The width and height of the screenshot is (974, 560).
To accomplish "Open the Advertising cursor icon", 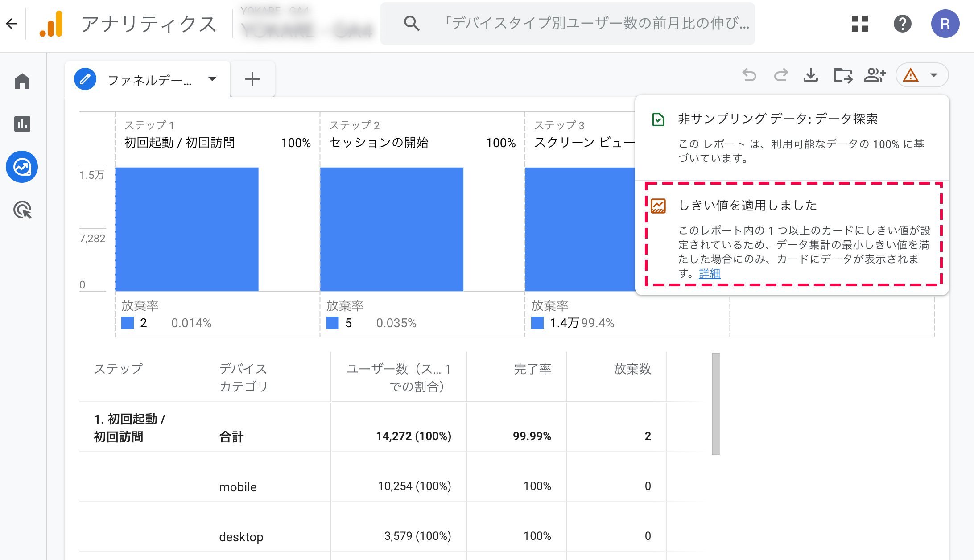I will tap(22, 210).
